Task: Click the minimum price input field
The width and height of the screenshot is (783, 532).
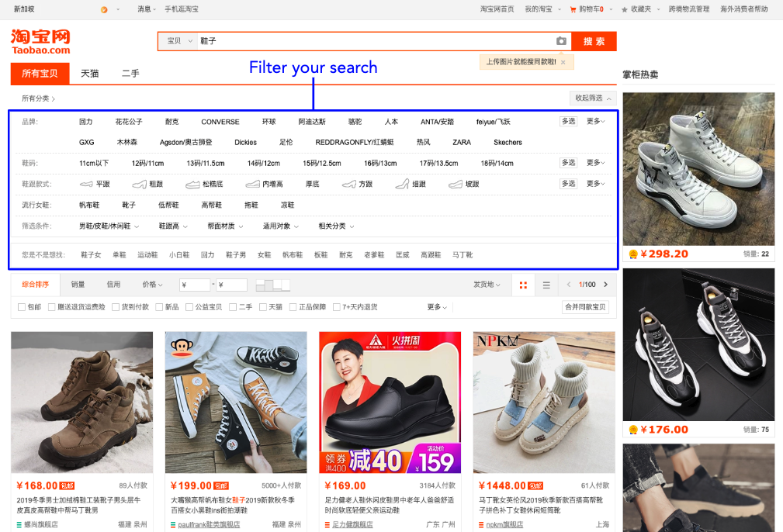Action: tap(195, 285)
